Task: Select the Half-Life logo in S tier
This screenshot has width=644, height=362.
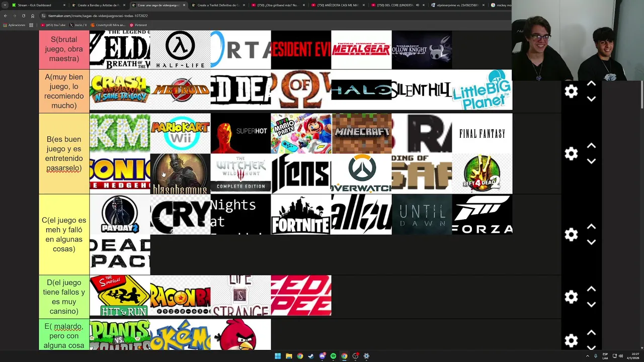Action: pos(180,49)
